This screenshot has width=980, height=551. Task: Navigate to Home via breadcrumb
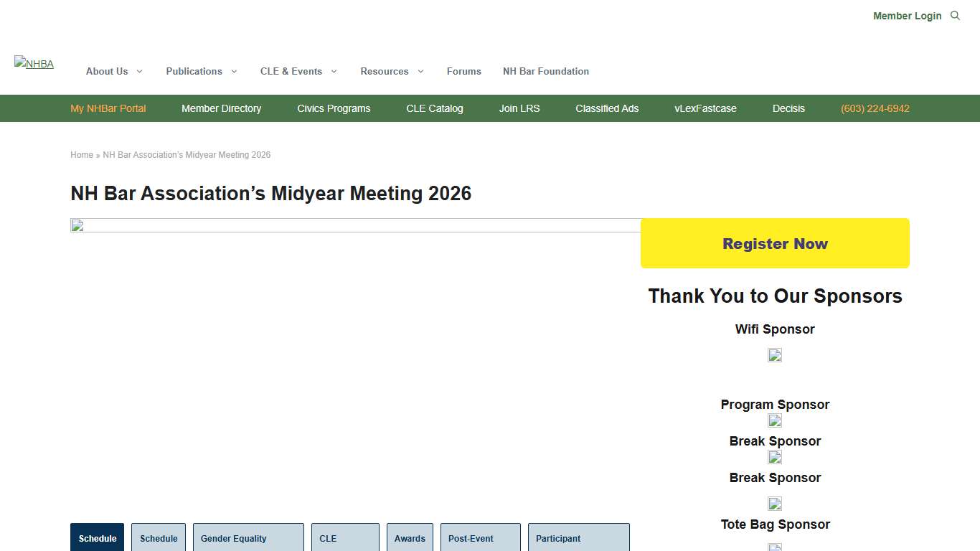(x=81, y=154)
